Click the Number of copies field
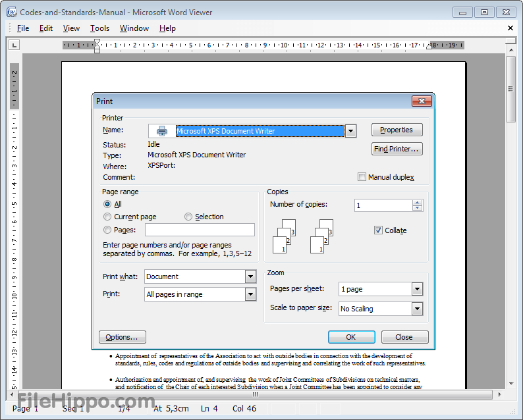 click(383, 205)
